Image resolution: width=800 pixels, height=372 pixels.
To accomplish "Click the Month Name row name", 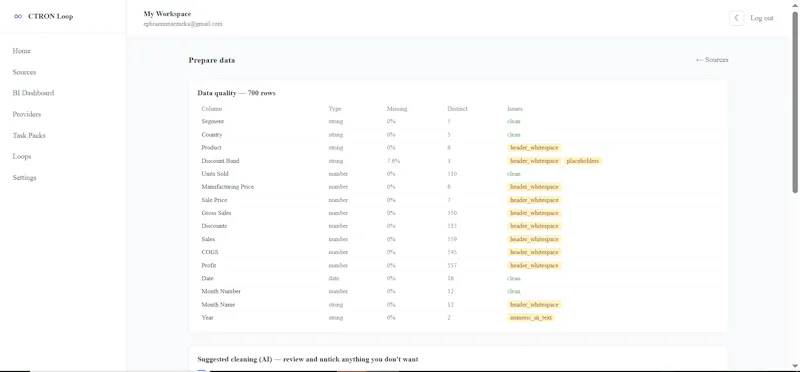I will click(x=218, y=305).
